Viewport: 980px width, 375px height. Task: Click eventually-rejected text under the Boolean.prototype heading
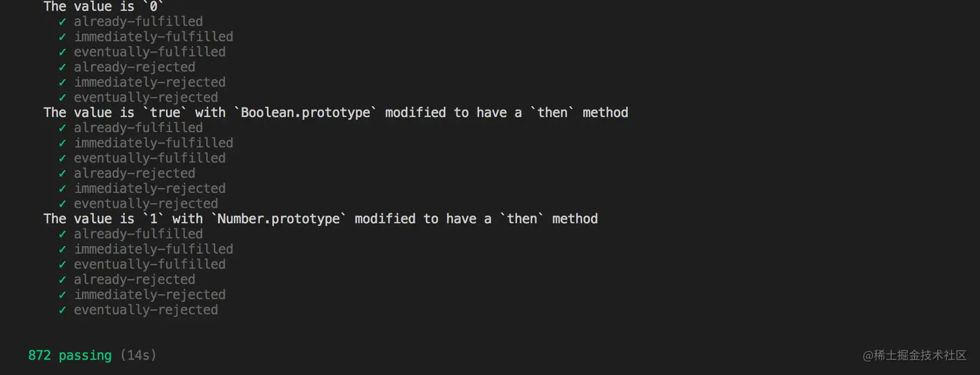point(146,204)
